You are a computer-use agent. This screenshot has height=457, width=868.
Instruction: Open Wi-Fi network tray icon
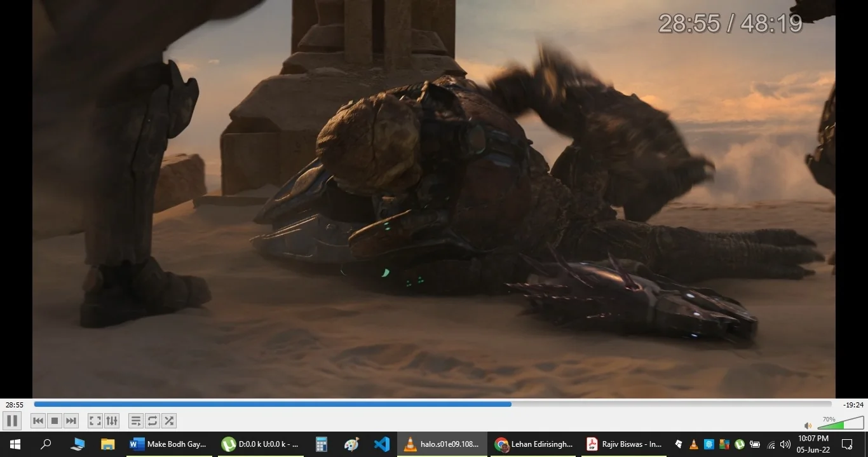(x=771, y=444)
